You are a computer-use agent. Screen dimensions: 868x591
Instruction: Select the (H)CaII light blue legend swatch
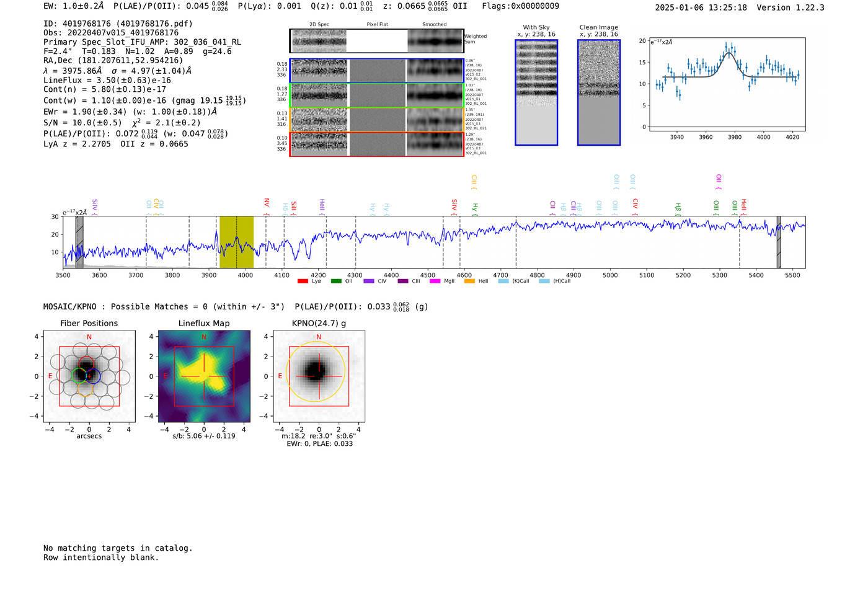[x=544, y=281]
